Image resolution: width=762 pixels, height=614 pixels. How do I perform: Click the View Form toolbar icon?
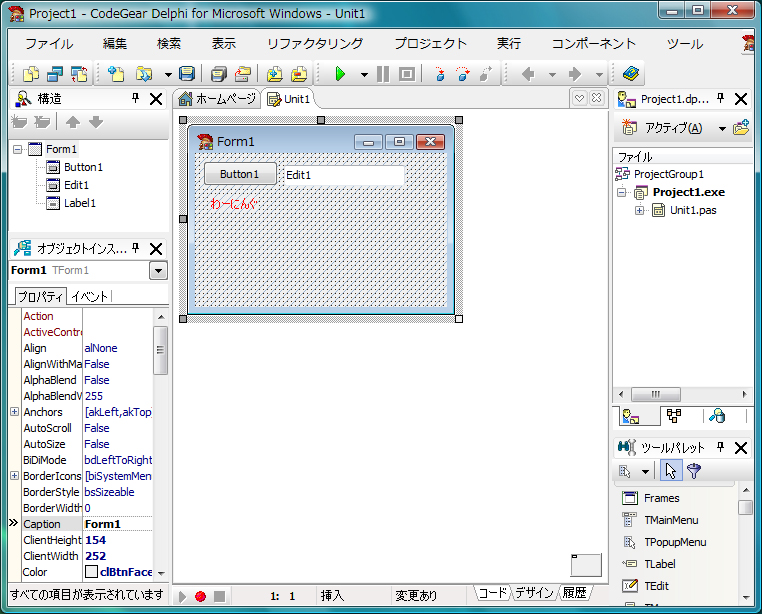tap(55, 74)
